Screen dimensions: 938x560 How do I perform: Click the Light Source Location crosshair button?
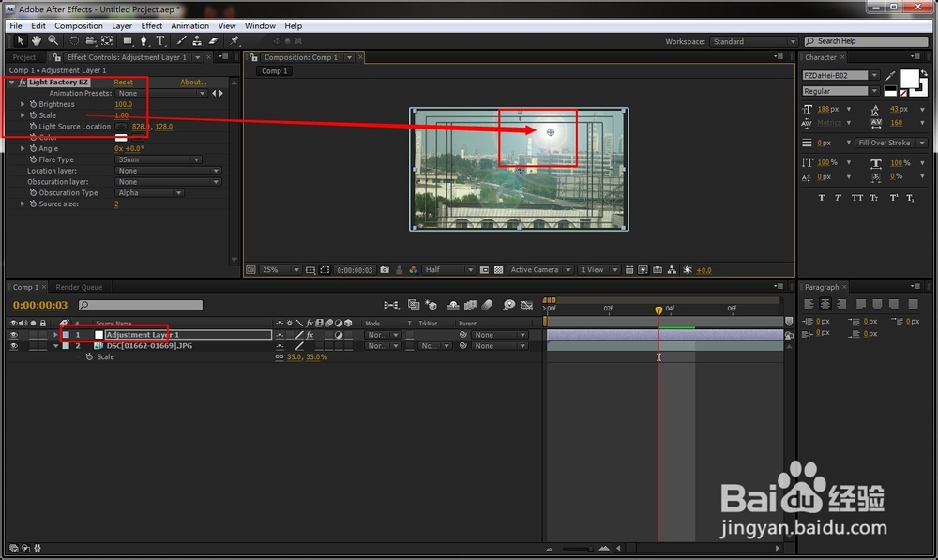click(121, 127)
